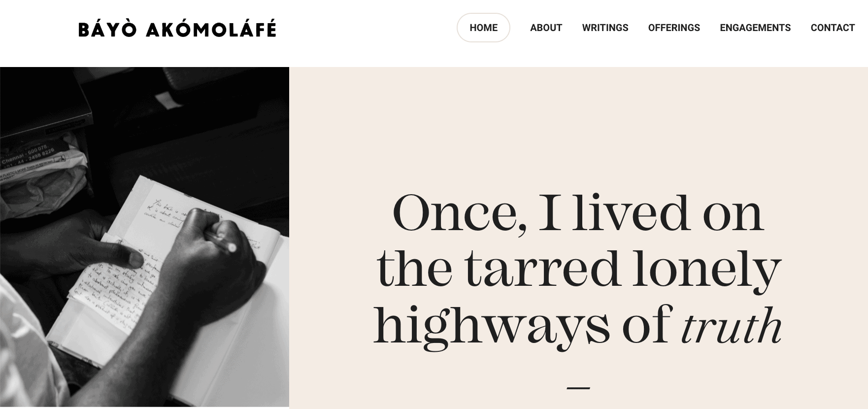This screenshot has height=409, width=868.
Task: Click the word "tarred" in the headline
Action: click(x=542, y=269)
